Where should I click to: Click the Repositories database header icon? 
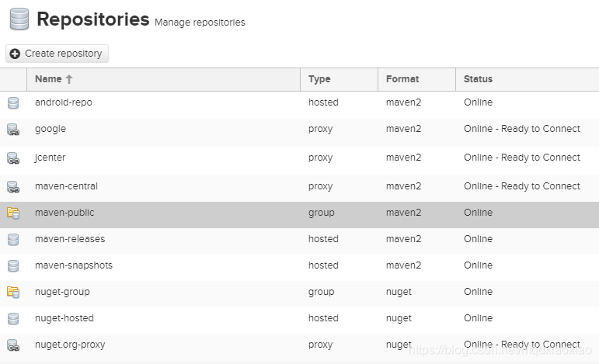click(19, 19)
